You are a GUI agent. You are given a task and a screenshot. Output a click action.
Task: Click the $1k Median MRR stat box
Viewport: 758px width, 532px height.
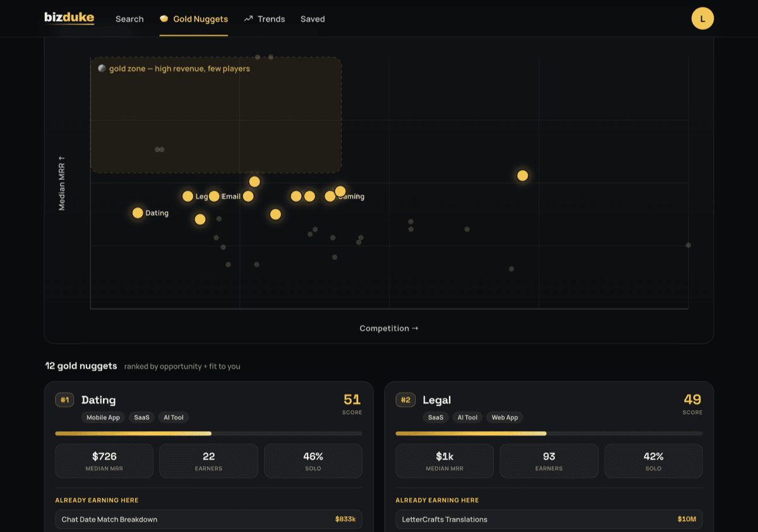445,461
